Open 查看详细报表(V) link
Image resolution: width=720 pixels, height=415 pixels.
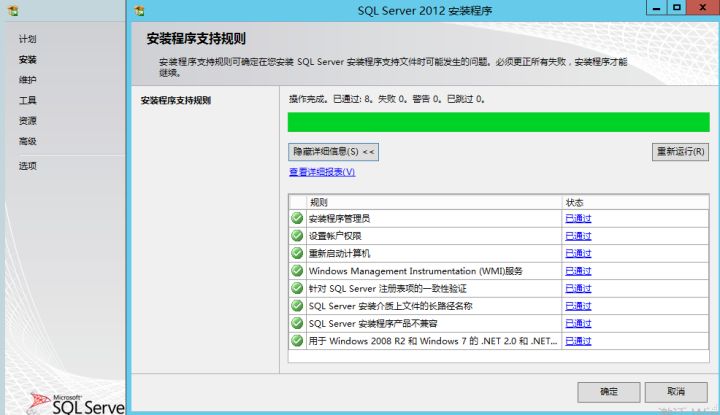pos(322,172)
